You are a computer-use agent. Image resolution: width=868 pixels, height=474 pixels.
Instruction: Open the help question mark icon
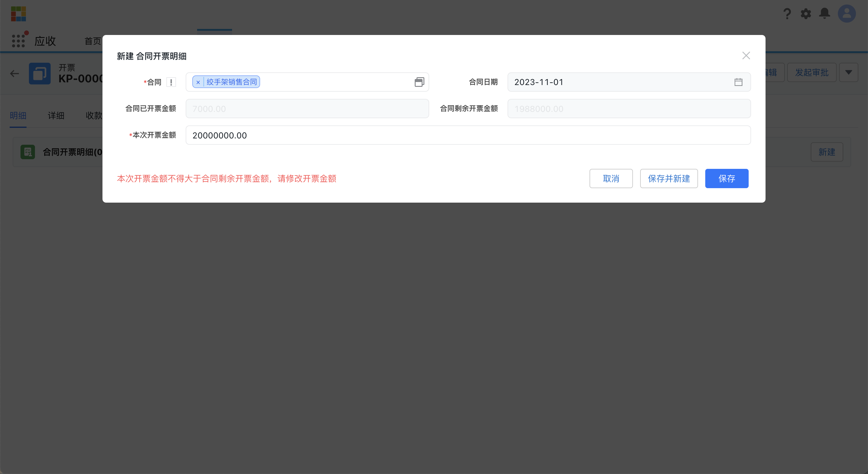[787, 14]
